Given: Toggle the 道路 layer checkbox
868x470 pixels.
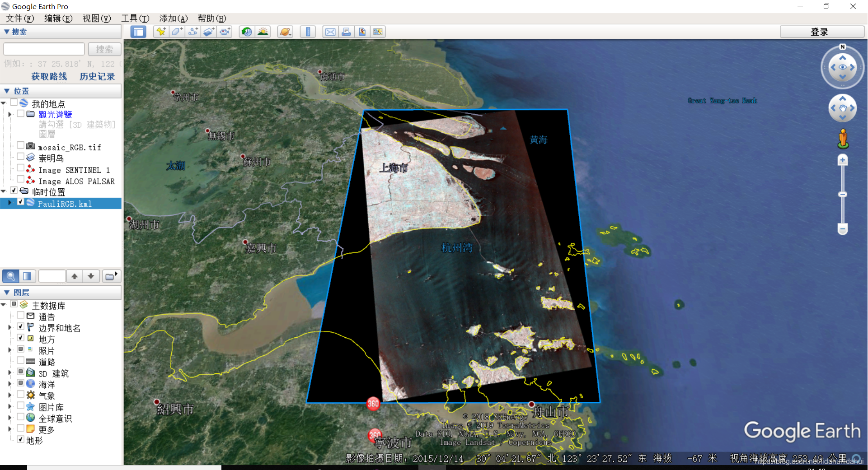Looking at the screenshot, I should [x=20, y=360].
